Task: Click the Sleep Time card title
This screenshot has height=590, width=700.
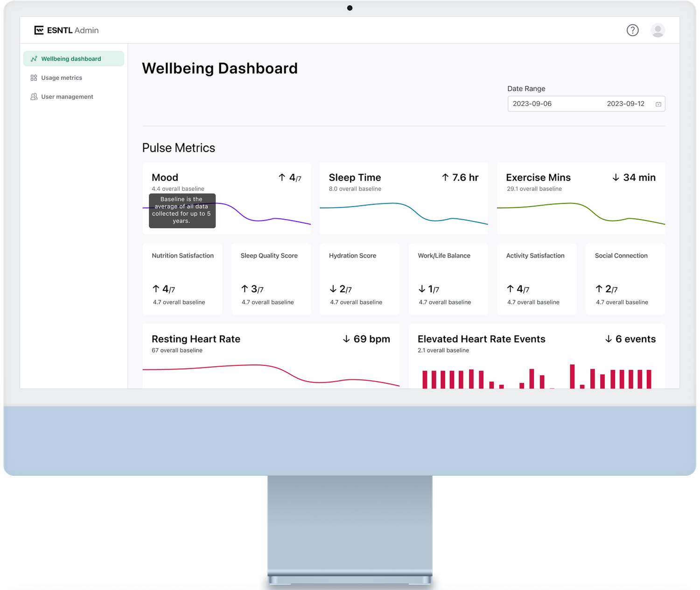Action: (355, 177)
